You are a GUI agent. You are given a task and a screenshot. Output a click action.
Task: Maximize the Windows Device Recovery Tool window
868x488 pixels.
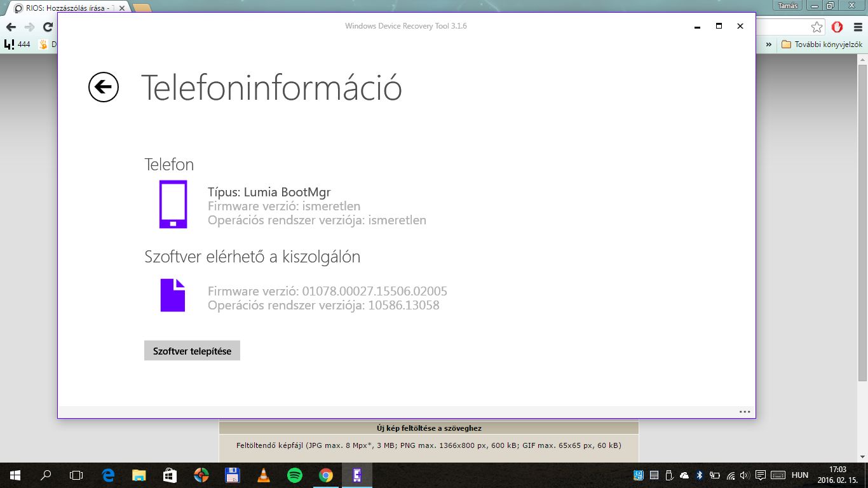719,26
